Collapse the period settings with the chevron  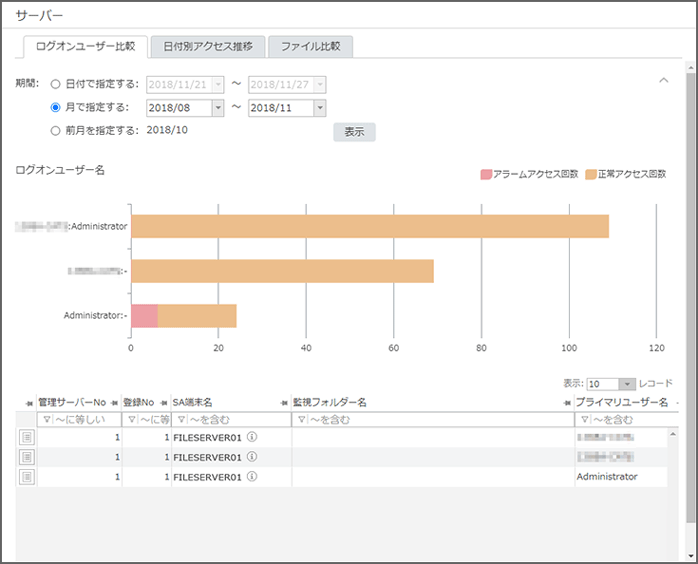[x=662, y=80]
